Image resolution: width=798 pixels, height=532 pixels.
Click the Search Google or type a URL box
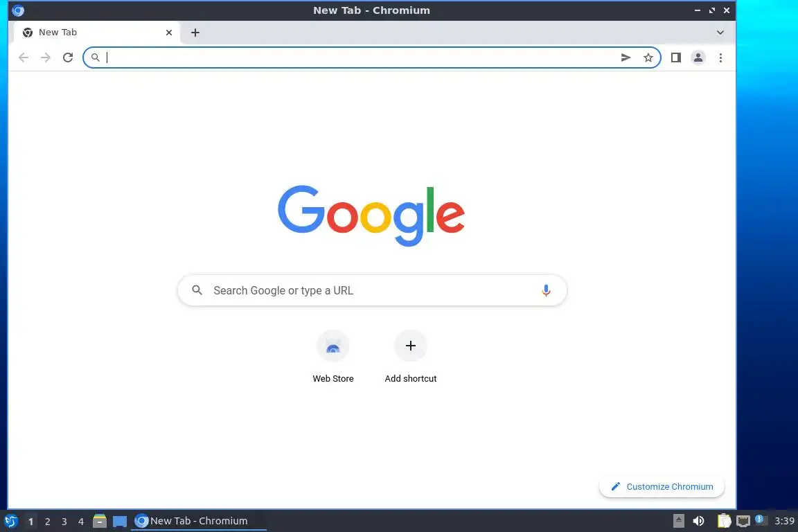coord(372,290)
